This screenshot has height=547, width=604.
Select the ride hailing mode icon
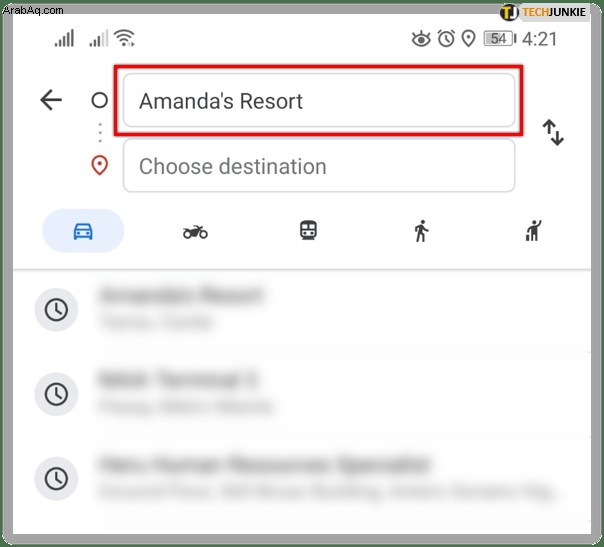point(534,230)
